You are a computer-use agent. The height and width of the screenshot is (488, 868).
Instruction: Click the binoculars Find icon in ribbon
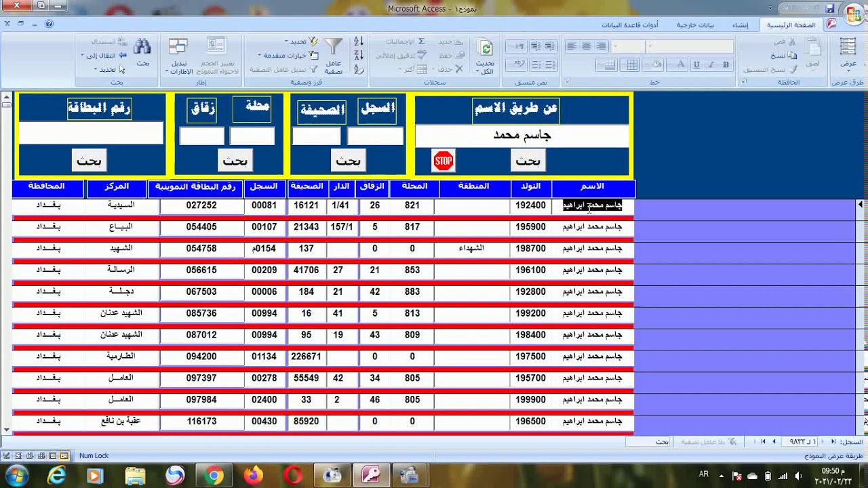pyautogui.click(x=142, y=47)
